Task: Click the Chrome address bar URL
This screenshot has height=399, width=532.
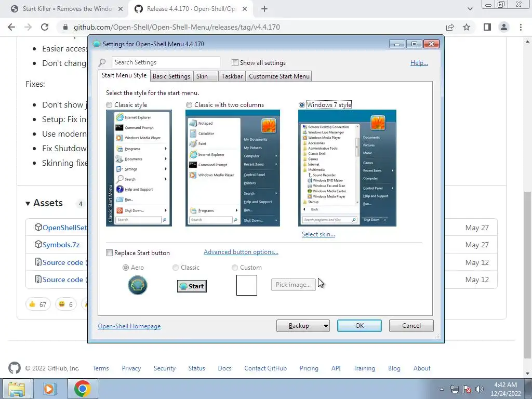Action: point(177,27)
